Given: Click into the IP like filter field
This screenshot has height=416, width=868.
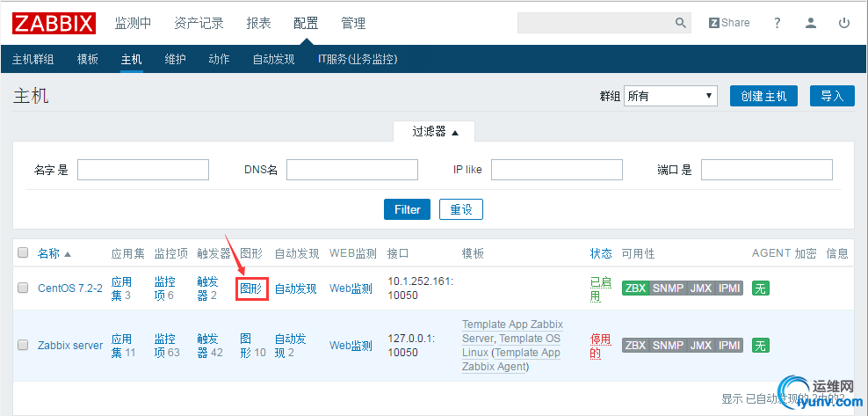Looking at the screenshot, I should click(557, 170).
